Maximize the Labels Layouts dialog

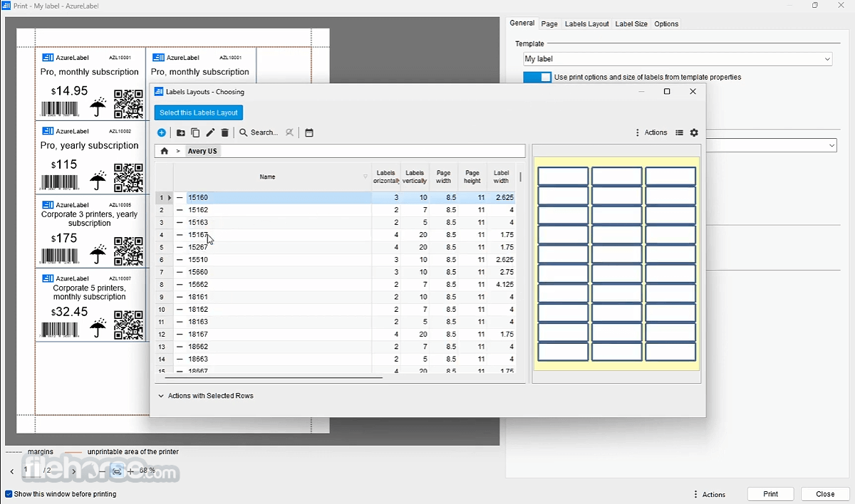pyautogui.click(x=667, y=91)
